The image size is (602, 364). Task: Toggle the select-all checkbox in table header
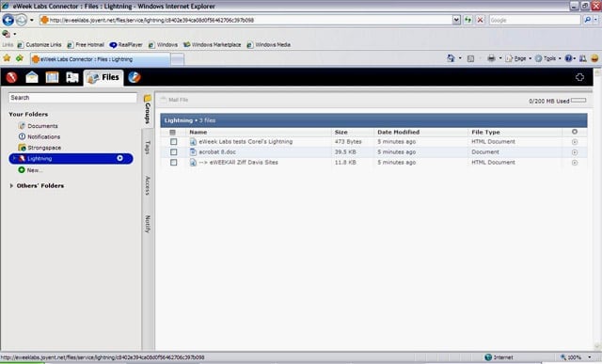click(173, 132)
